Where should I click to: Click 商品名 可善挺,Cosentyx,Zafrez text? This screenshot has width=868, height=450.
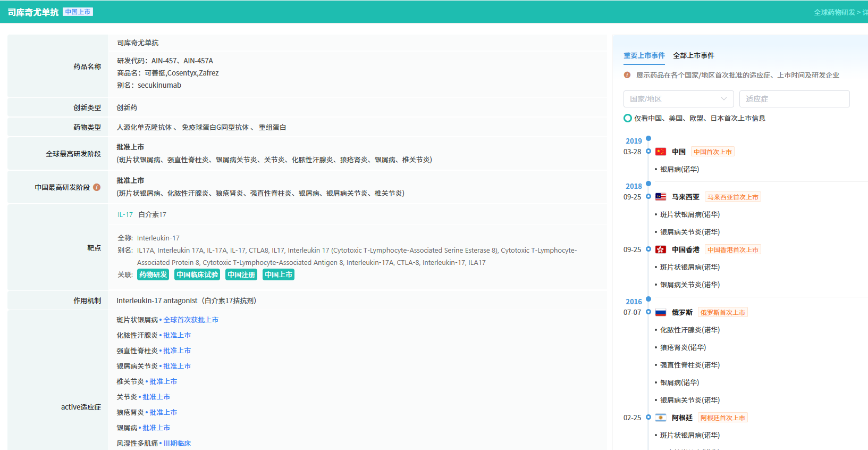tap(168, 73)
